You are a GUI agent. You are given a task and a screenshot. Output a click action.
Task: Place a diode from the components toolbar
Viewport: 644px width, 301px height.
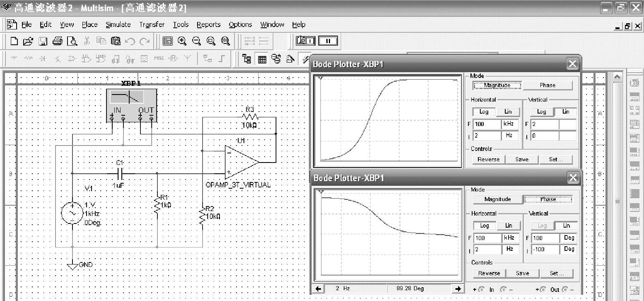(43, 59)
